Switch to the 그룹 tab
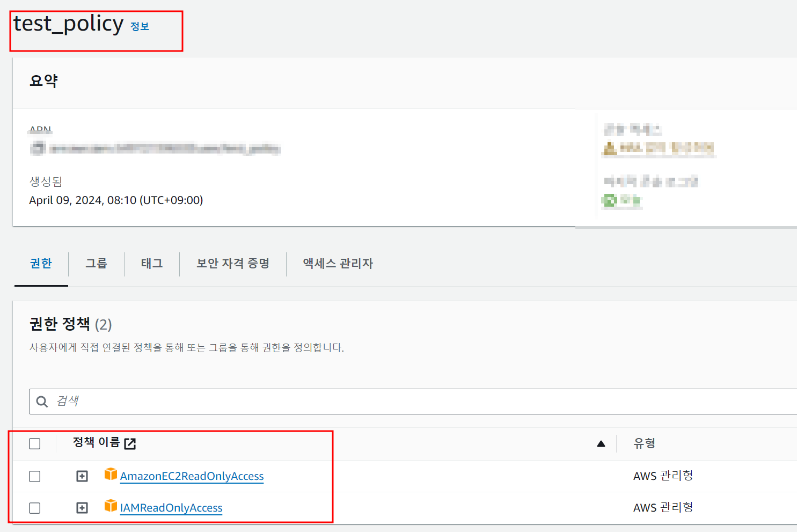 (x=96, y=263)
